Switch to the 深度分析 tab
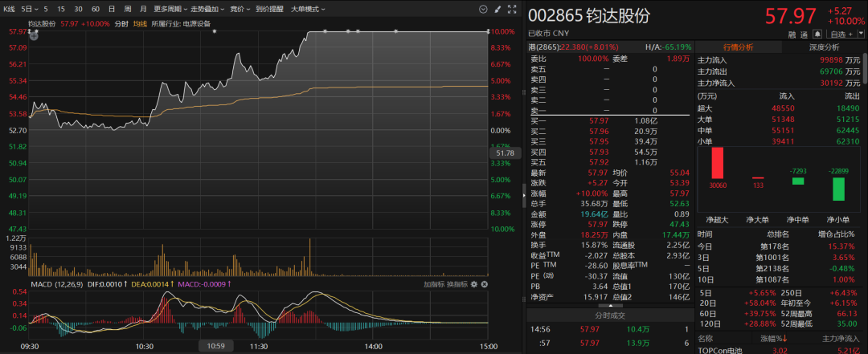 click(x=824, y=47)
